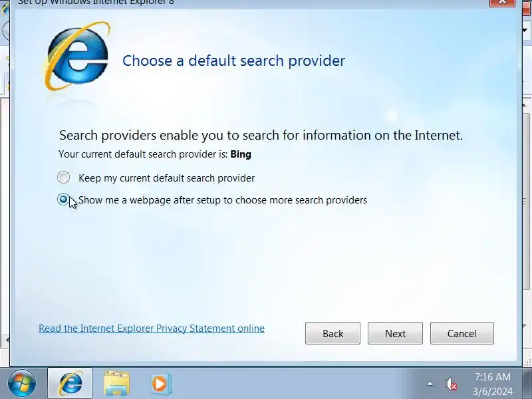Open Windows Explorer folder from the taskbar

(116, 384)
